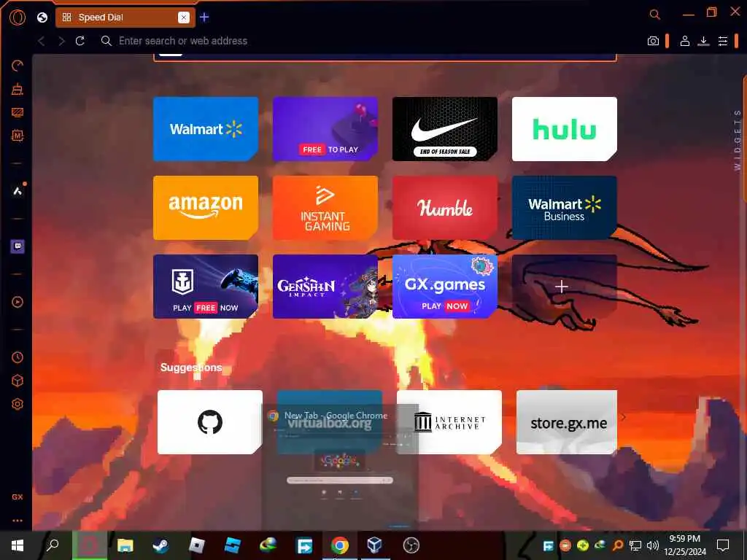Open the Free To Play tile
This screenshot has width=747, height=560.
click(x=325, y=129)
